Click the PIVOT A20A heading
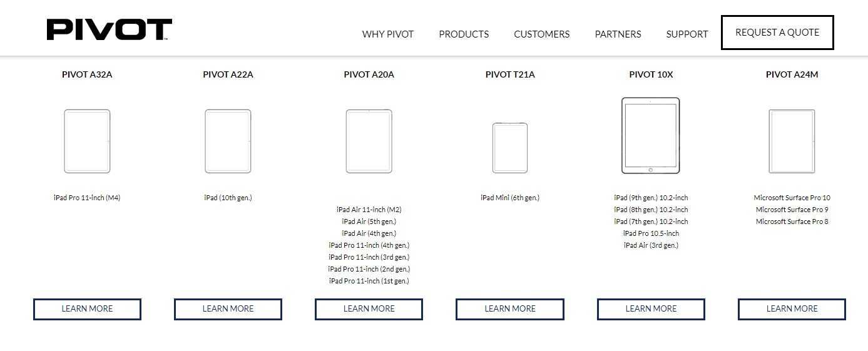Image resolution: width=868 pixels, height=351 pixels. pyautogui.click(x=369, y=74)
